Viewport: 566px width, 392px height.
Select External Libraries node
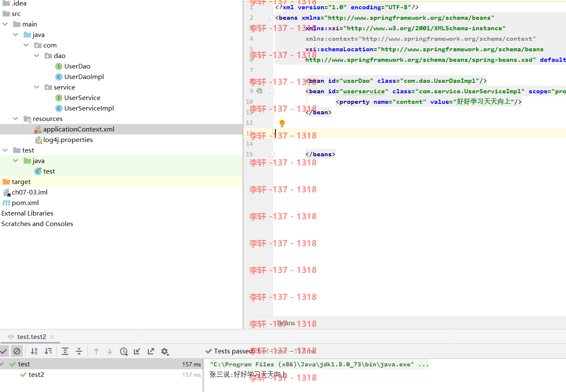(27, 213)
